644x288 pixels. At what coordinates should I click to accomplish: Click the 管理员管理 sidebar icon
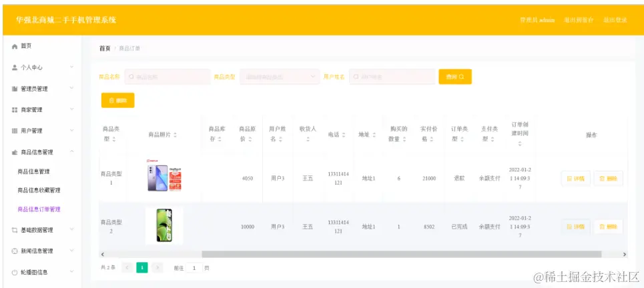15,89
